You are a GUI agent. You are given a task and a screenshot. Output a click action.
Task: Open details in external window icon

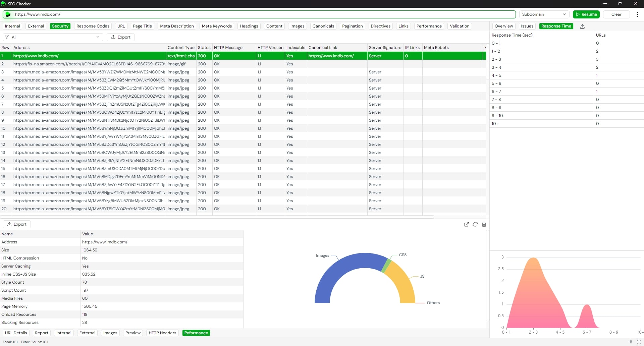pyautogui.click(x=466, y=224)
